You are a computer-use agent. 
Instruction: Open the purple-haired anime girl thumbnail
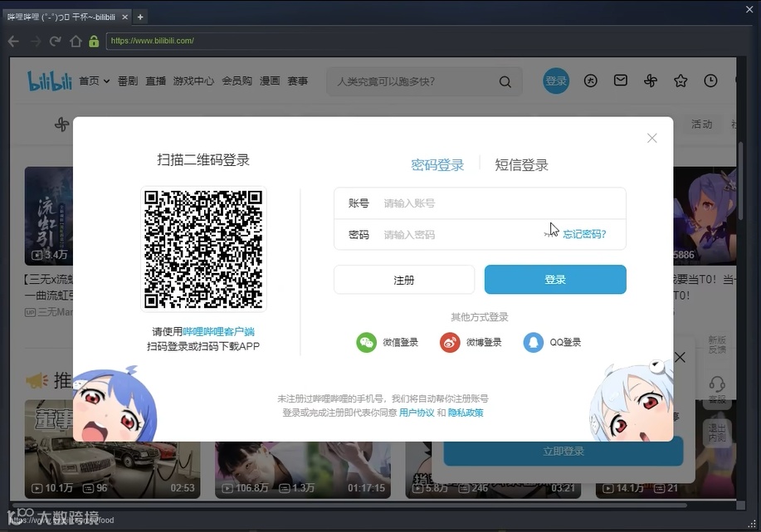click(705, 216)
